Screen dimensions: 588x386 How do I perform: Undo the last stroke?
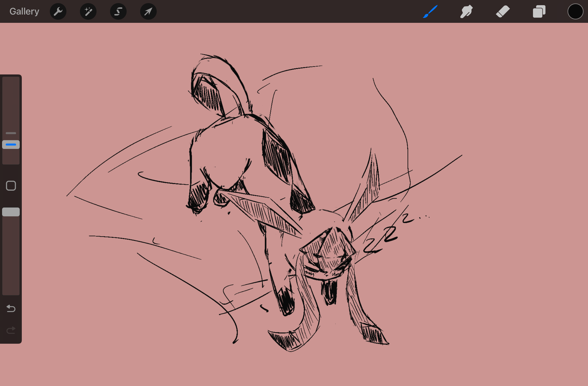pos(11,308)
